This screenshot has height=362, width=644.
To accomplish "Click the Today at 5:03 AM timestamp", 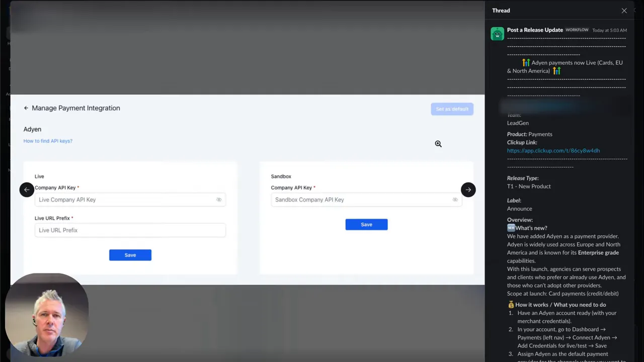I will coord(609,30).
